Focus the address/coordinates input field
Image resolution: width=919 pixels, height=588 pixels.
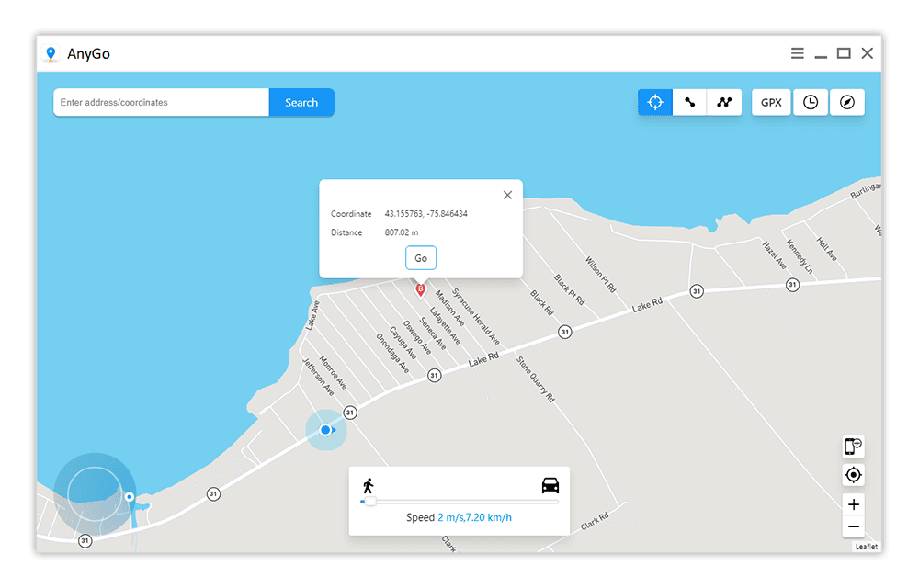click(161, 103)
